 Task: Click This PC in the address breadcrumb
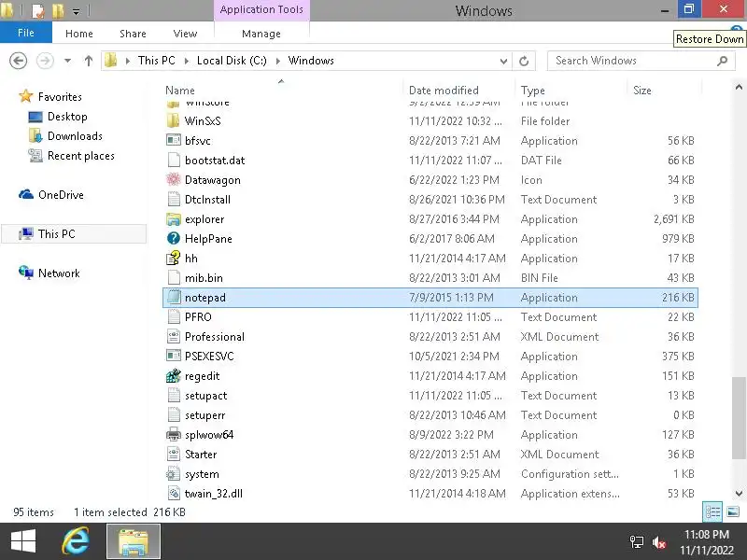tap(157, 61)
